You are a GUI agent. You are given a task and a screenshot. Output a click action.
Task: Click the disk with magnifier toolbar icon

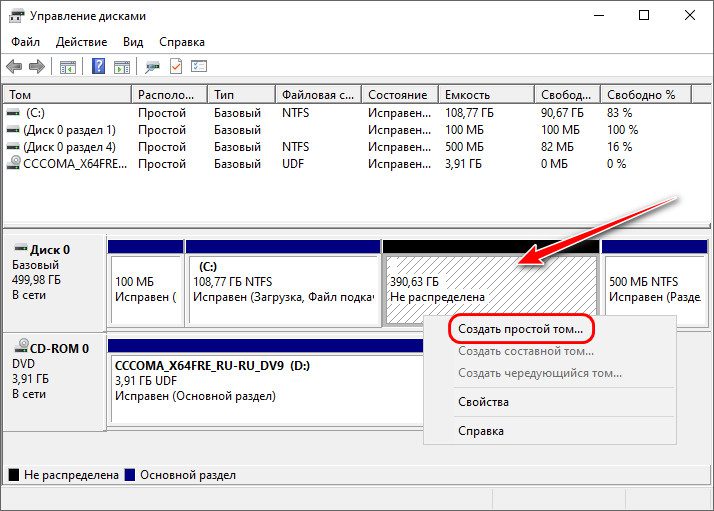tap(152, 67)
